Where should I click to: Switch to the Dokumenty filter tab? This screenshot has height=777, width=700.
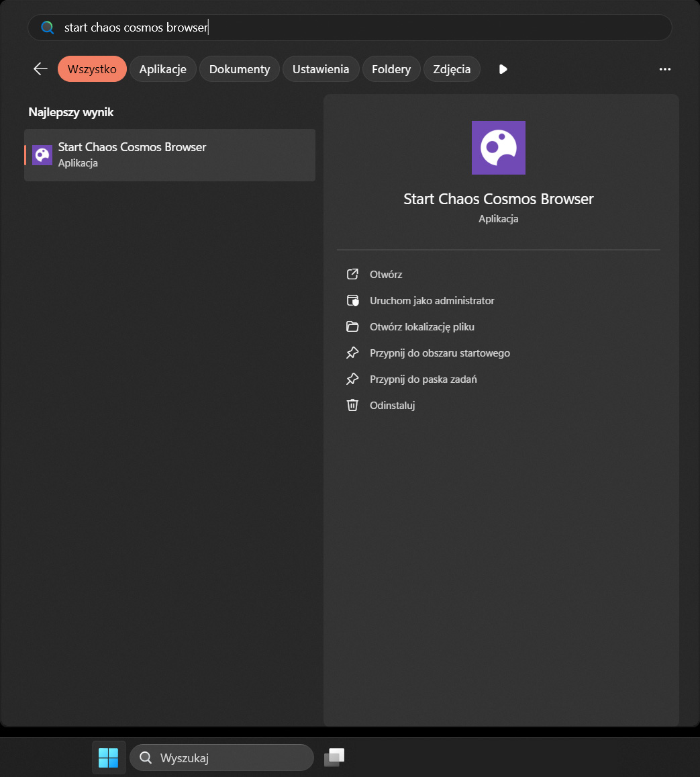240,69
